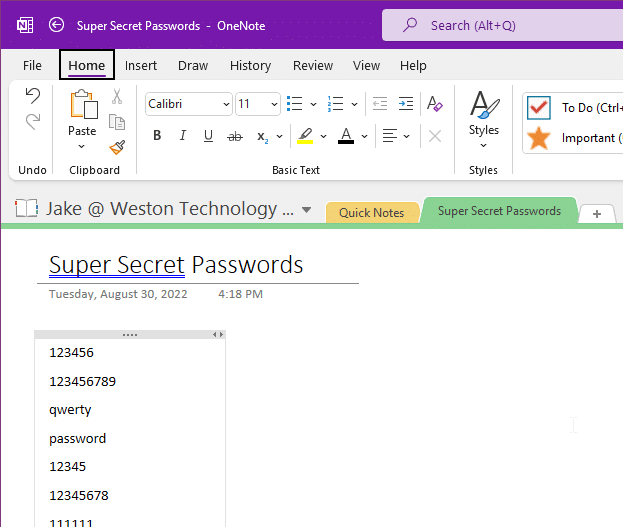Apply bullet list formatting
The image size is (623, 527).
[x=294, y=104]
